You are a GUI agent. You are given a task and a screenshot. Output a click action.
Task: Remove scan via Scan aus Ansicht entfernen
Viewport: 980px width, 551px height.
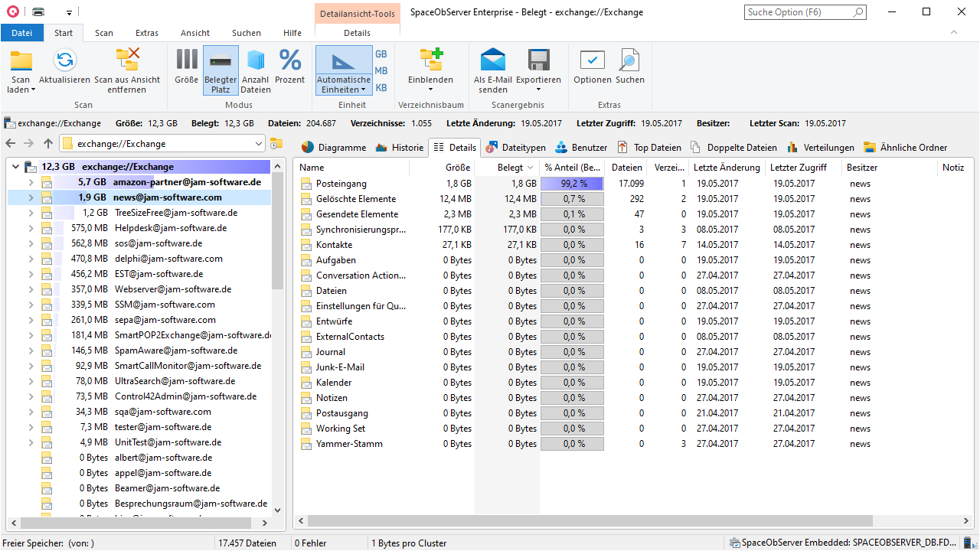127,70
